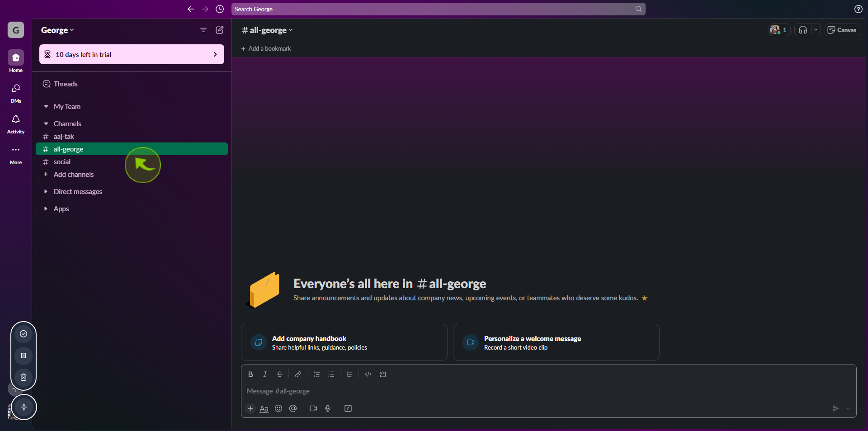The image size is (868, 431).
Task: Open the George workspace dropdown
Action: (57, 30)
